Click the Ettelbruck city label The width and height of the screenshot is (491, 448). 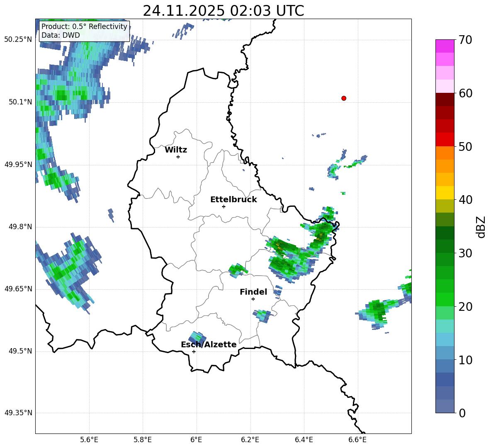tap(233, 200)
